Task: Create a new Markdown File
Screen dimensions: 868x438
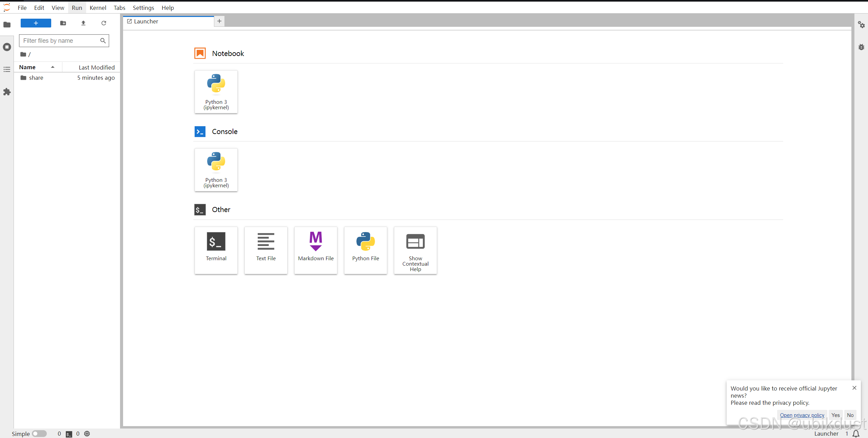Action: click(x=315, y=250)
